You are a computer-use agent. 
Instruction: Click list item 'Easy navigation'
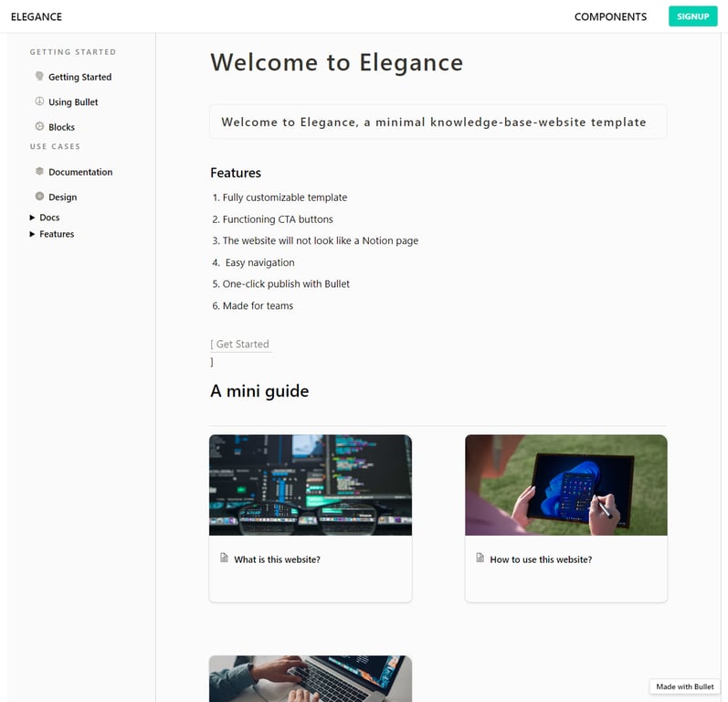(x=259, y=262)
